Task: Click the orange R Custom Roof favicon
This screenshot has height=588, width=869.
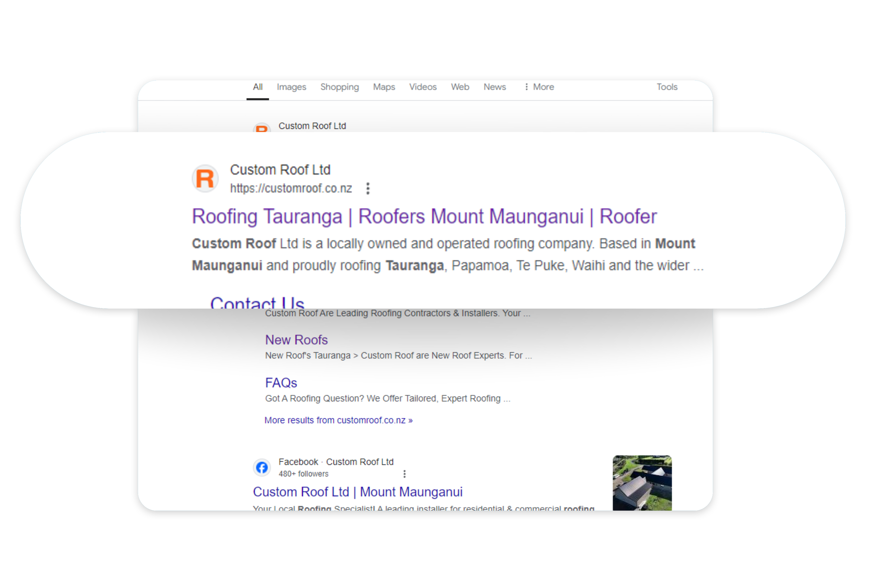Action: 205,179
